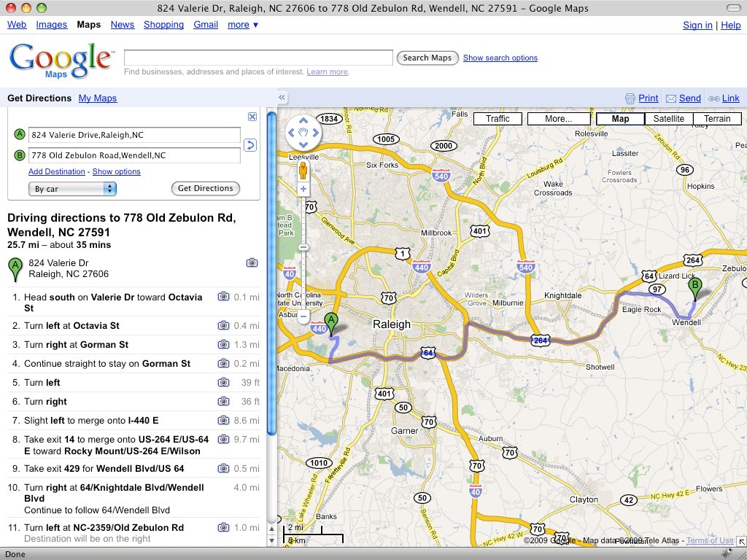The image size is (747, 560).
Task: Click the printer icon in the map toolbar
Action: coord(630,98)
